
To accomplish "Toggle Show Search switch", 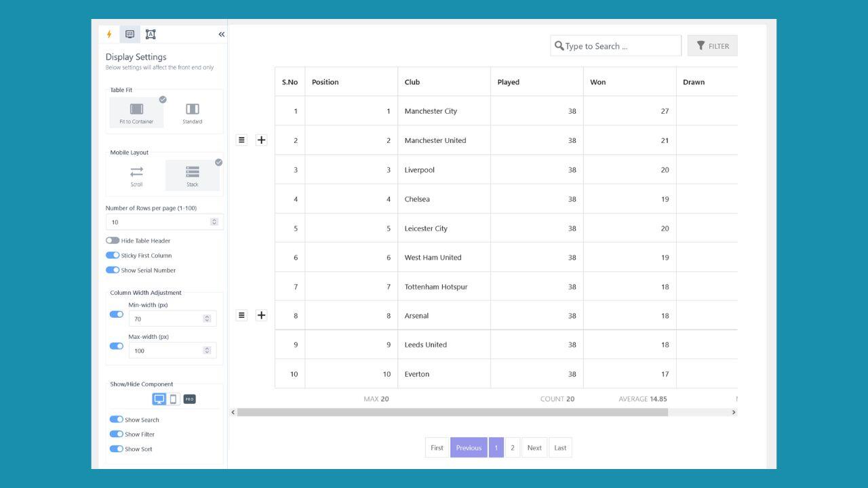I will click(x=117, y=420).
